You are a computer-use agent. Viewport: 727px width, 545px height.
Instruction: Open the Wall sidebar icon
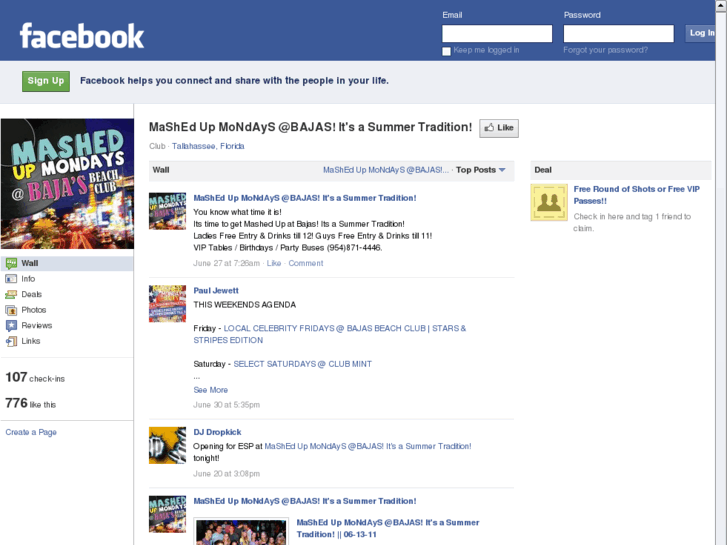click(11, 263)
